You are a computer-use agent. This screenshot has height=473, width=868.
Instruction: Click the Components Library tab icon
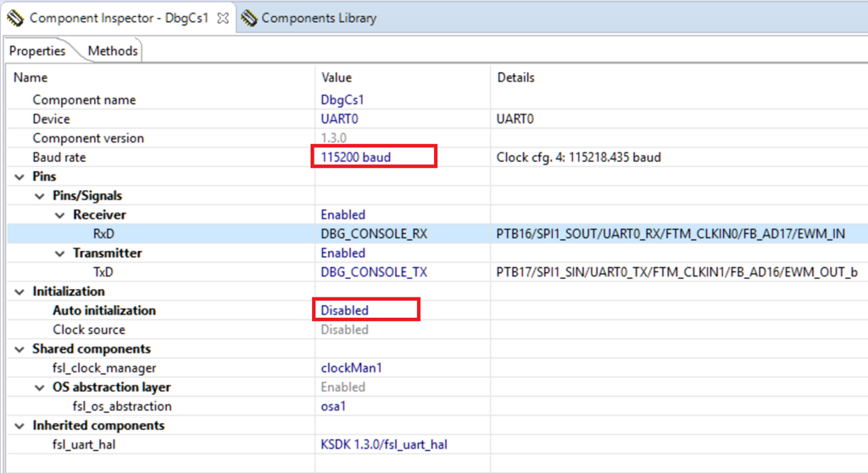[248, 18]
